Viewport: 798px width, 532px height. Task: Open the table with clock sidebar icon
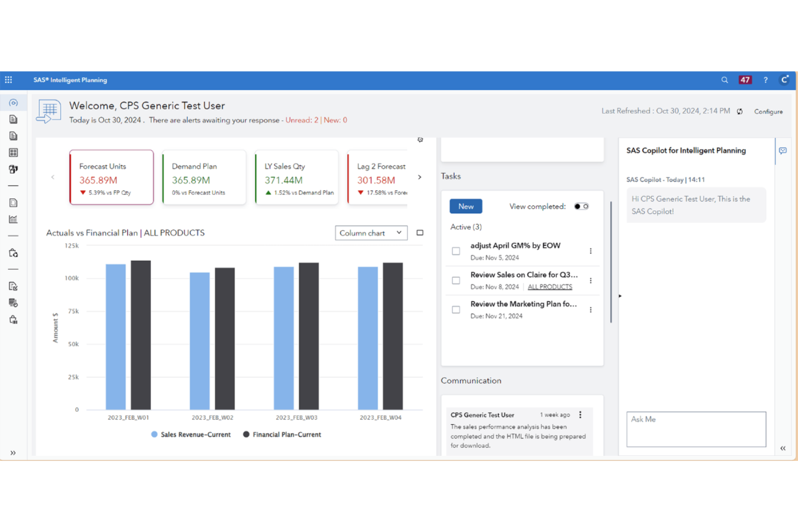(x=13, y=303)
